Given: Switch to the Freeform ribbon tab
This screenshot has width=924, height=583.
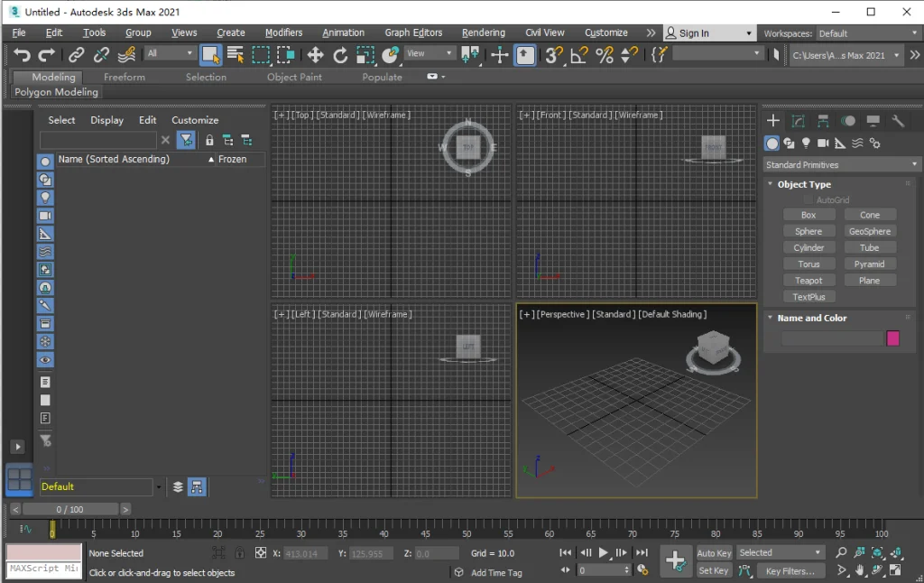Looking at the screenshot, I should coord(124,77).
